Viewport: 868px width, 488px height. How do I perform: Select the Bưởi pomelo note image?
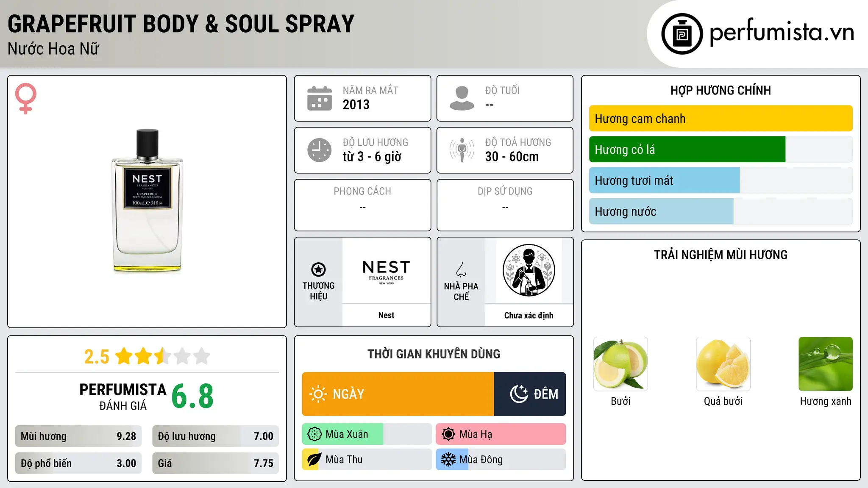click(x=620, y=364)
